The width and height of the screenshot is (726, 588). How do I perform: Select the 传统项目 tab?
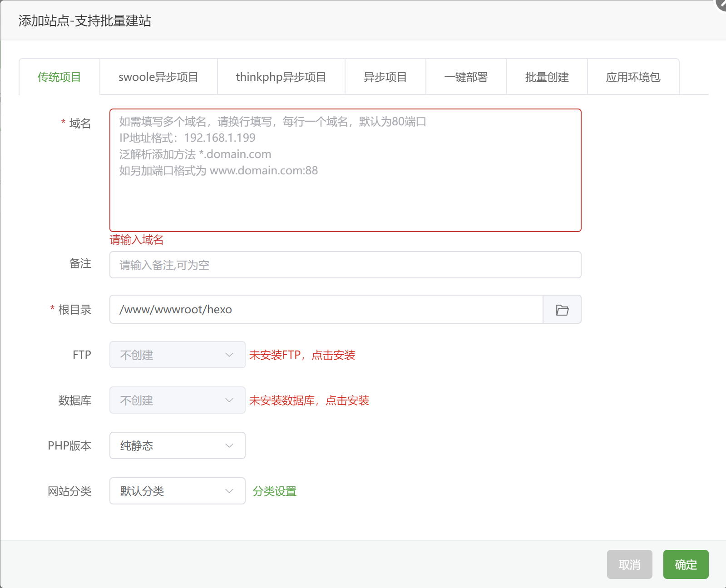pos(59,77)
